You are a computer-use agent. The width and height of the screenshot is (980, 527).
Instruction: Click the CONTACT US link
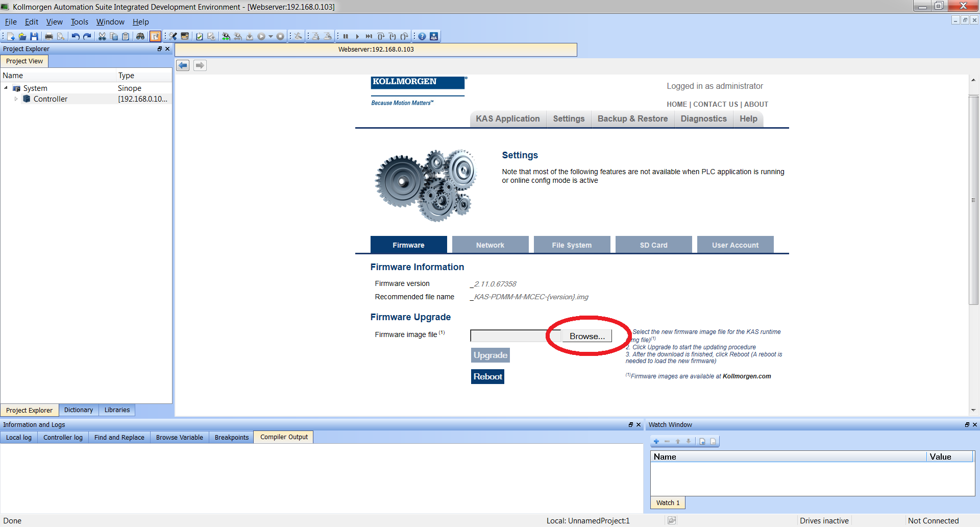tap(716, 104)
